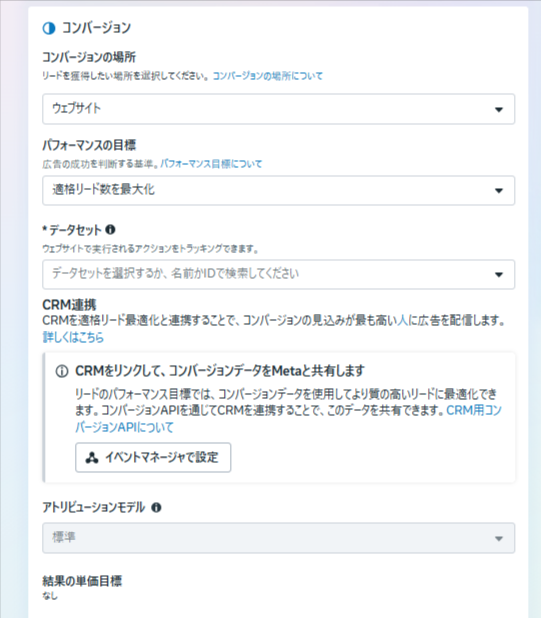Click the データセット label text
The image size is (541, 618).
click(x=75, y=230)
